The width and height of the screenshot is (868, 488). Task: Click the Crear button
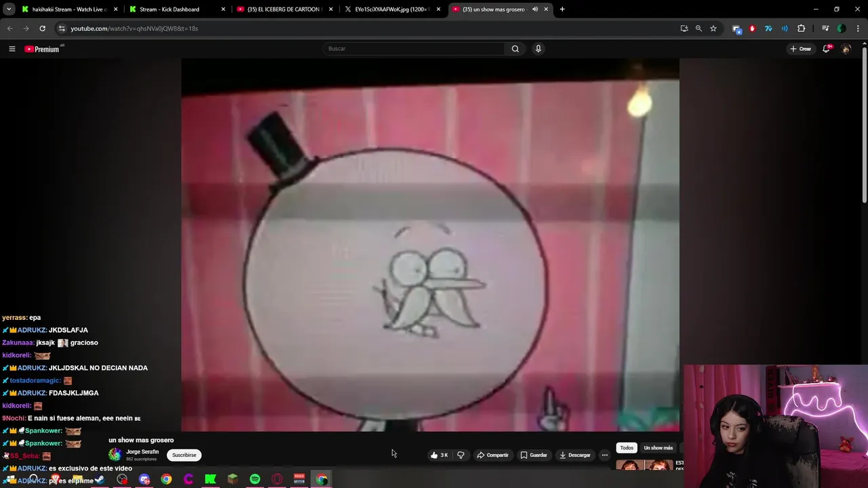(801, 49)
